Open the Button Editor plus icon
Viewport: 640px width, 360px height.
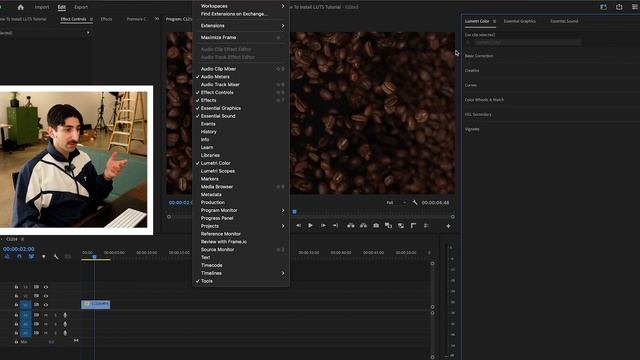pos(448,226)
